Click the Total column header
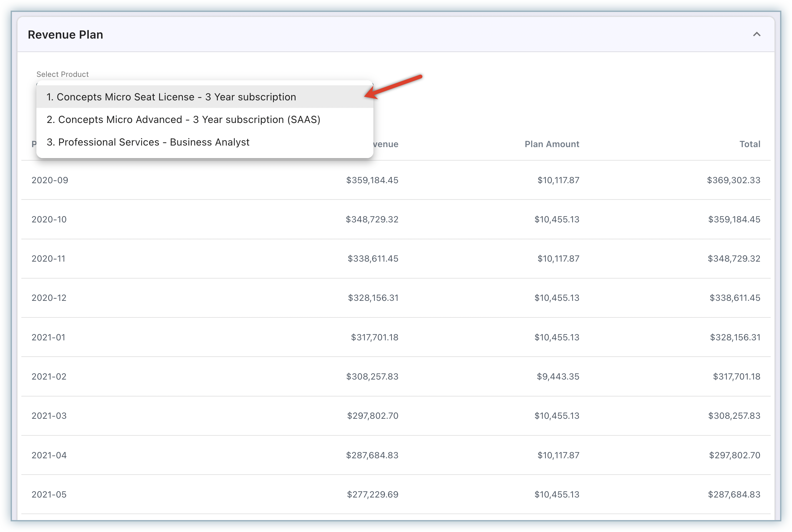The height and width of the screenshot is (532, 792). pyautogui.click(x=750, y=144)
